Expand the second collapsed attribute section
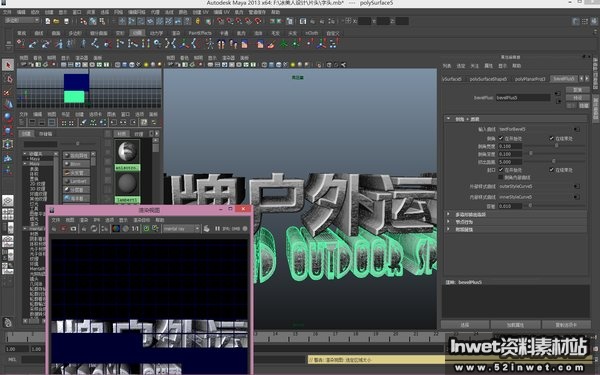This screenshot has width=600, height=375. point(448,222)
